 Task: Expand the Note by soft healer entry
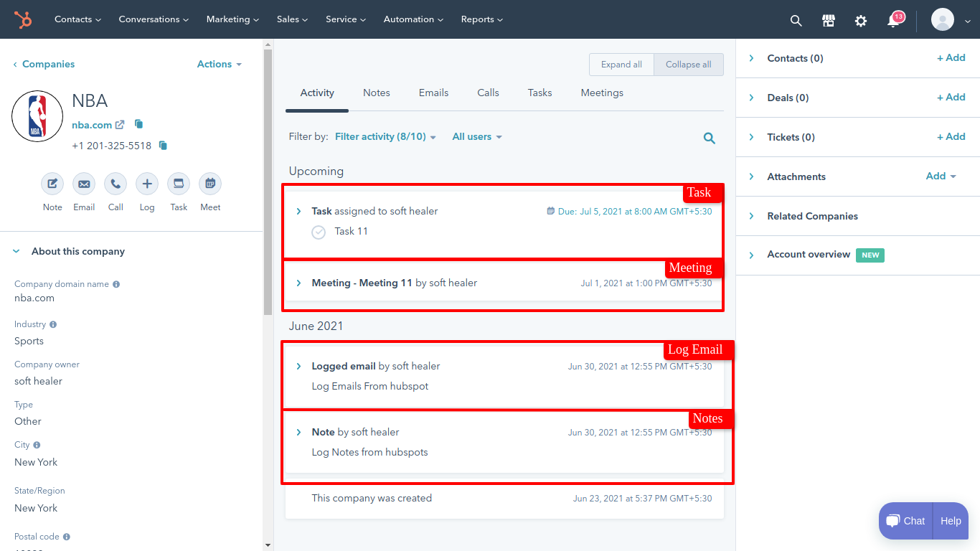[298, 432]
